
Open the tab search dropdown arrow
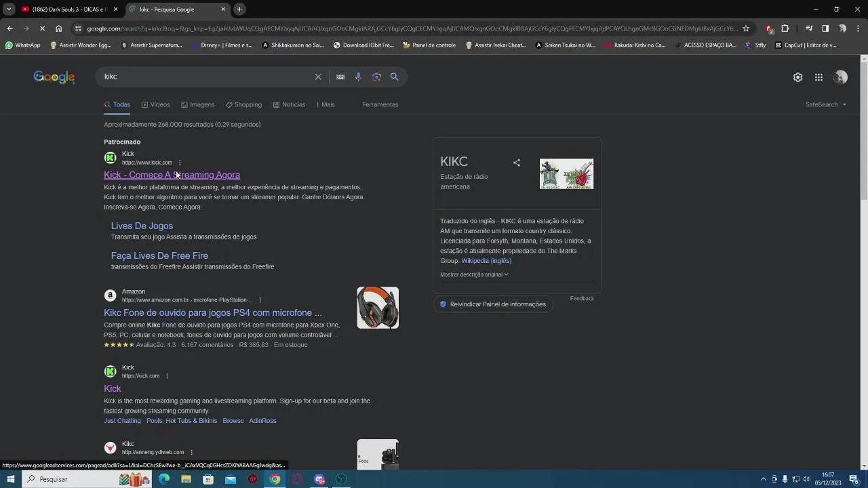pos(9,9)
